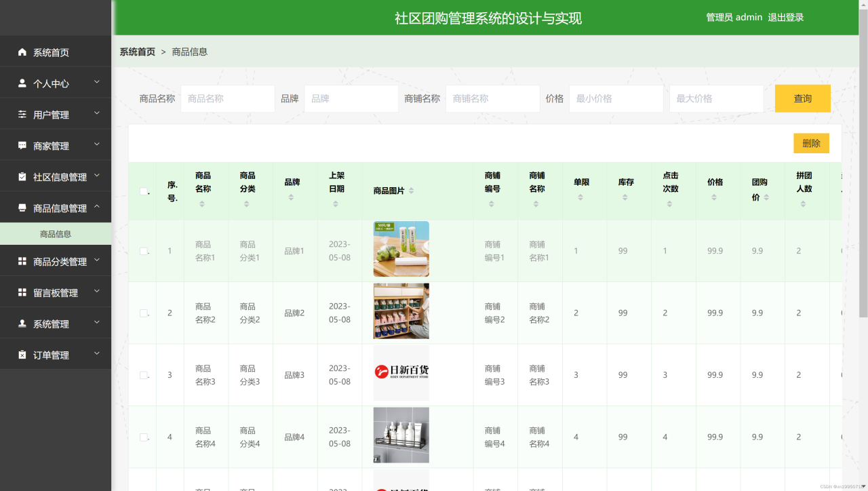
Task: Click the 退出登录 link
Action: tap(785, 18)
